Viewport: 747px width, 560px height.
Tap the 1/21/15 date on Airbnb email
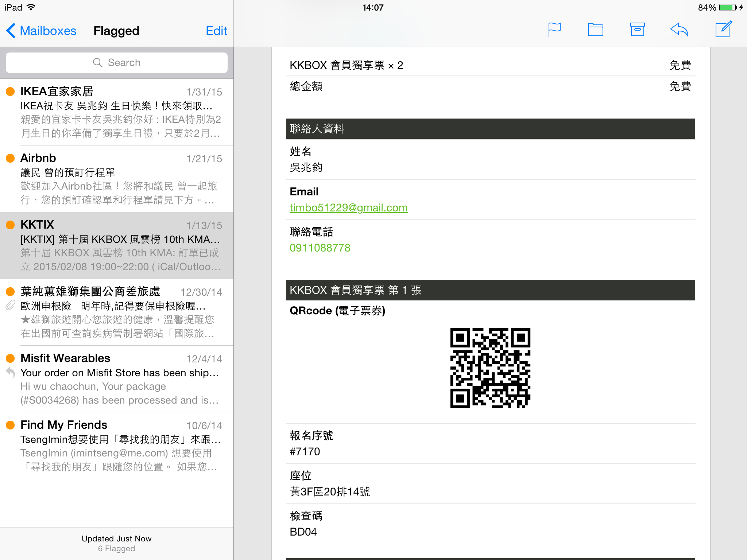pos(204,159)
